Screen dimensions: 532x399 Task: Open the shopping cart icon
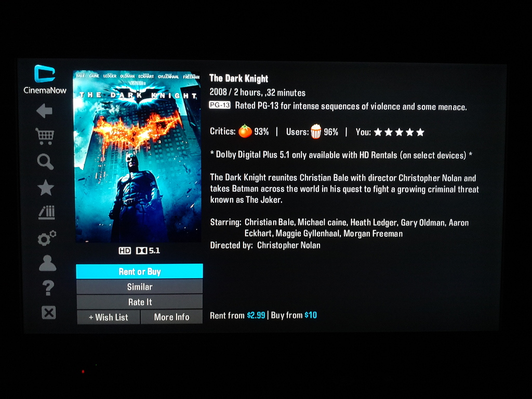click(45, 136)
